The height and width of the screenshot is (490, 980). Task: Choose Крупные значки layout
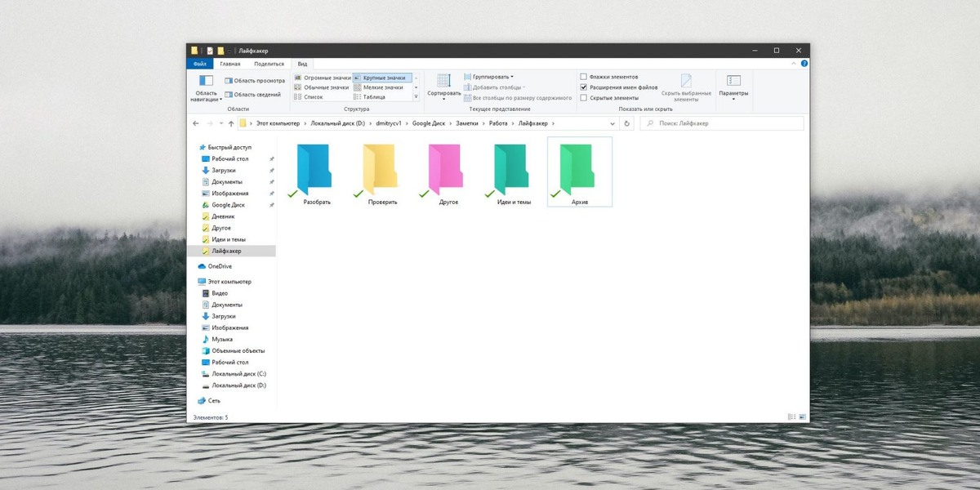382,78
